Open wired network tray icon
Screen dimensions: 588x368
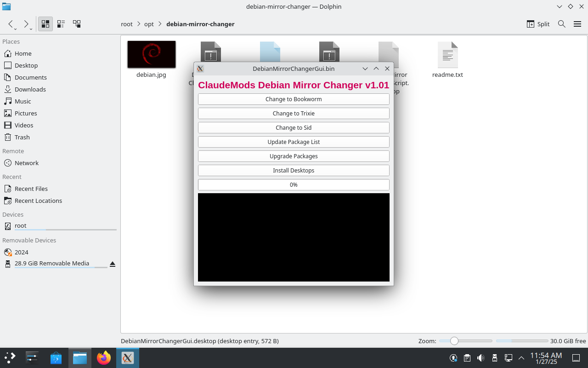tap(508, 358)
